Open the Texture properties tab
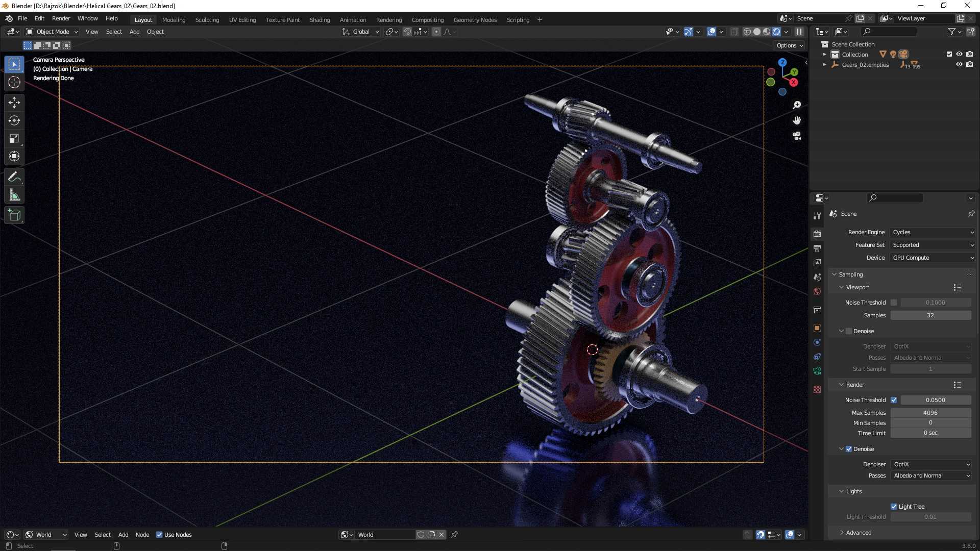The image size is (980, 551). point(817,389)
